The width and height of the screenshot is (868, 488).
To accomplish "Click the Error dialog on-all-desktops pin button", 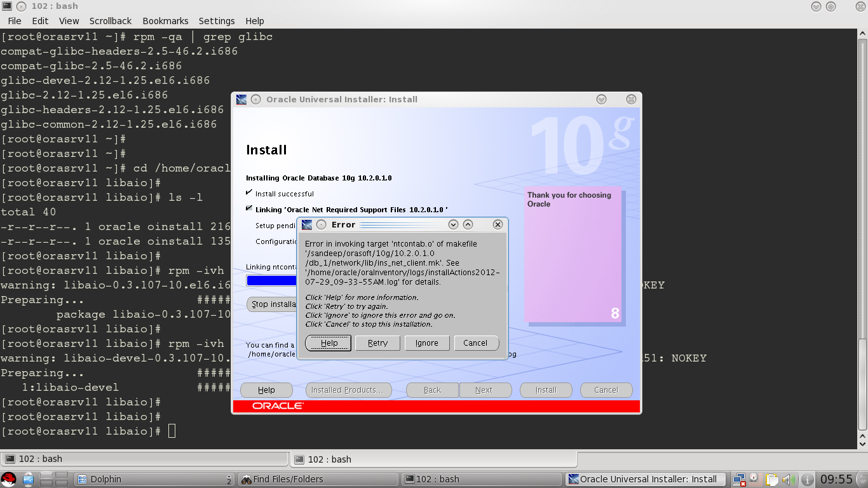I will click(321, 224).
